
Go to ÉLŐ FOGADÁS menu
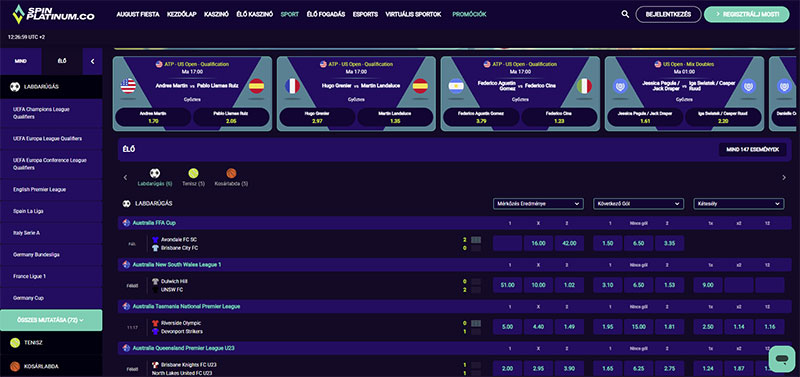(x=326, y=14)
